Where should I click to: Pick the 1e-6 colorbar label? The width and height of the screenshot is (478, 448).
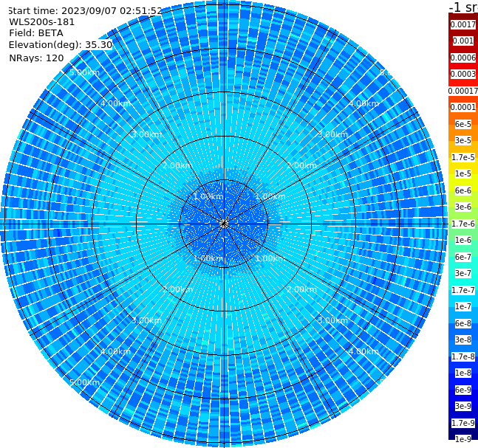click(x=463, y=241)
